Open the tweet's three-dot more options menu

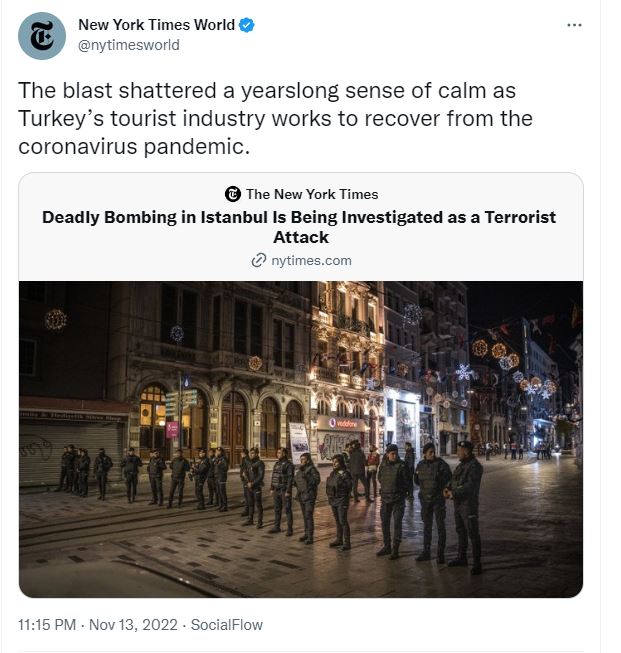tap(574, 25)
